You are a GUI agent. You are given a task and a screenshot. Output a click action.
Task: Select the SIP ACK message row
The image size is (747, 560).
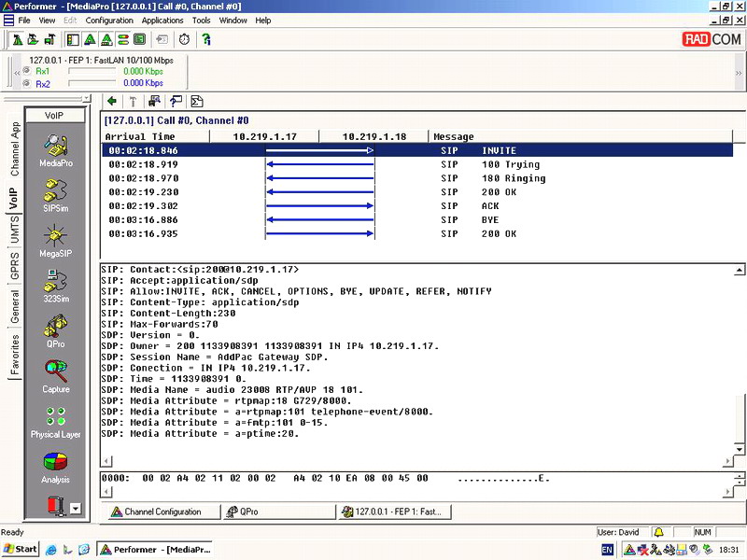(x=417, y=205)
